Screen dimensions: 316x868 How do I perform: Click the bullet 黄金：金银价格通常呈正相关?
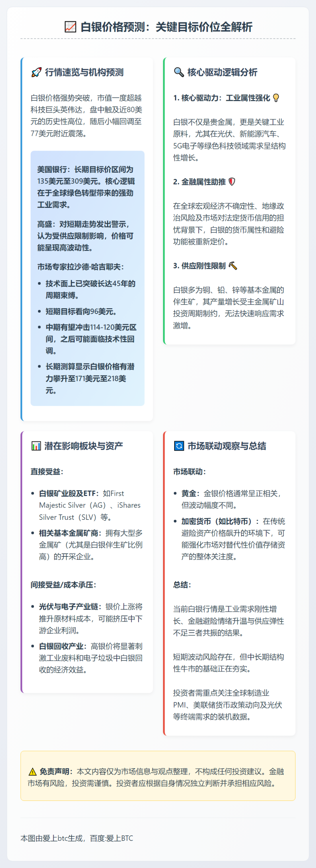[x=231, y=499]
